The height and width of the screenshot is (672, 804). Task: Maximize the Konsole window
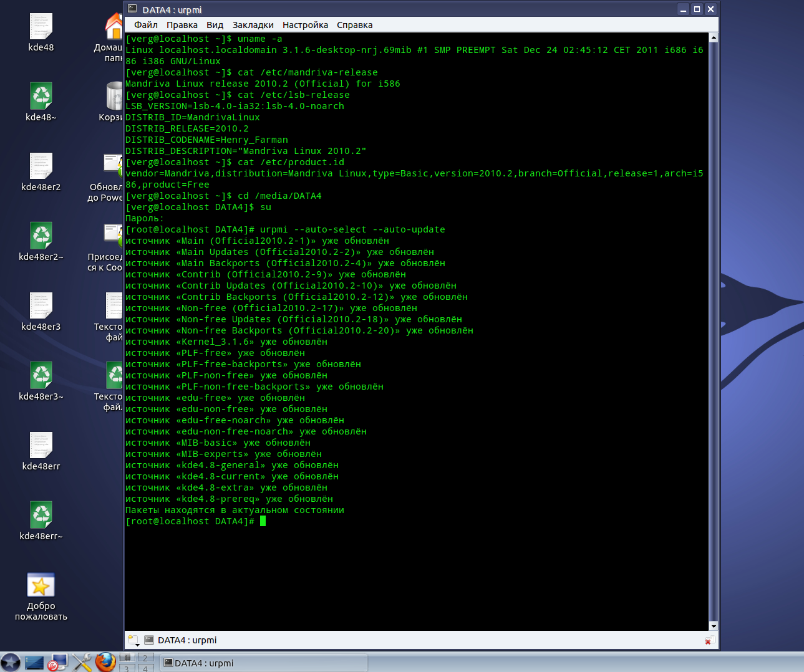(697, 9)
